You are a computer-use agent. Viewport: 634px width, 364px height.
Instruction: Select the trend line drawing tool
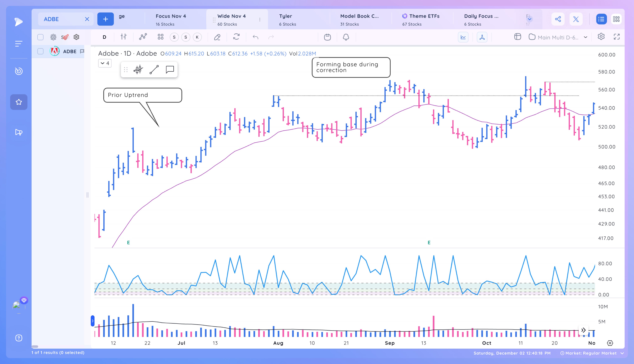[154, 69]
